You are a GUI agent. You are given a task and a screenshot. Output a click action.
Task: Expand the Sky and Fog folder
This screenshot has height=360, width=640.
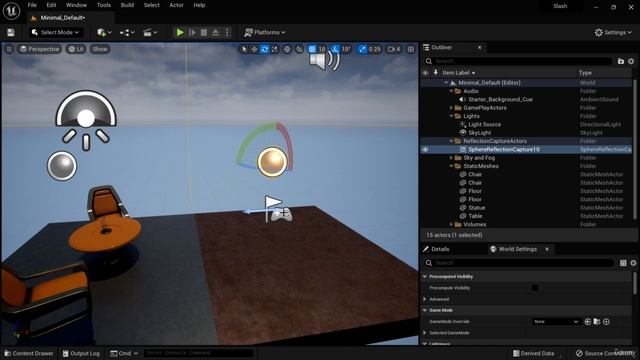(x=451, y=158)
